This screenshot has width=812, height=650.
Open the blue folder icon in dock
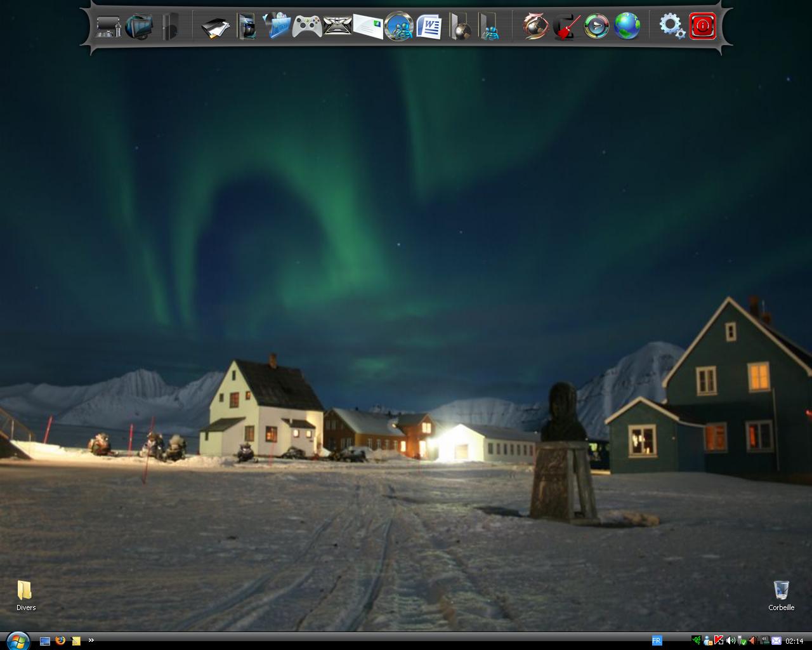pyautogui.click(x=277, y=27)
